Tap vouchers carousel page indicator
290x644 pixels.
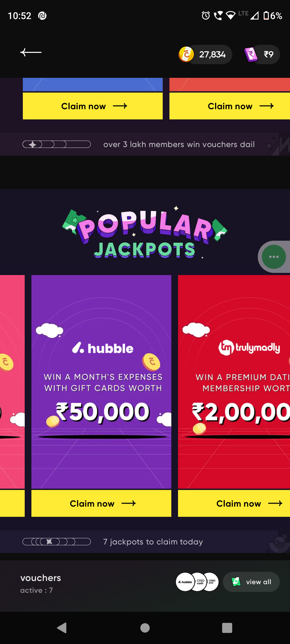(57, 144)
